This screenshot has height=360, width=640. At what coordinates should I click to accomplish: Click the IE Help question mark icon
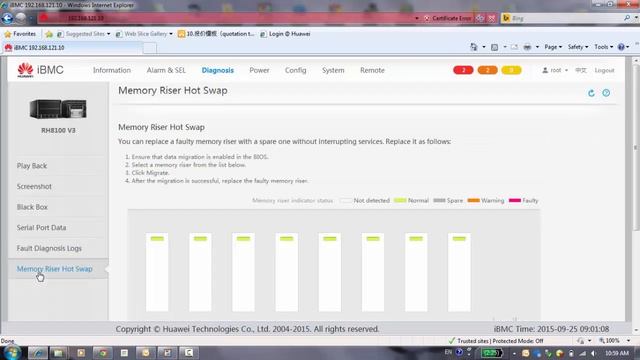[x=621, y=47]
